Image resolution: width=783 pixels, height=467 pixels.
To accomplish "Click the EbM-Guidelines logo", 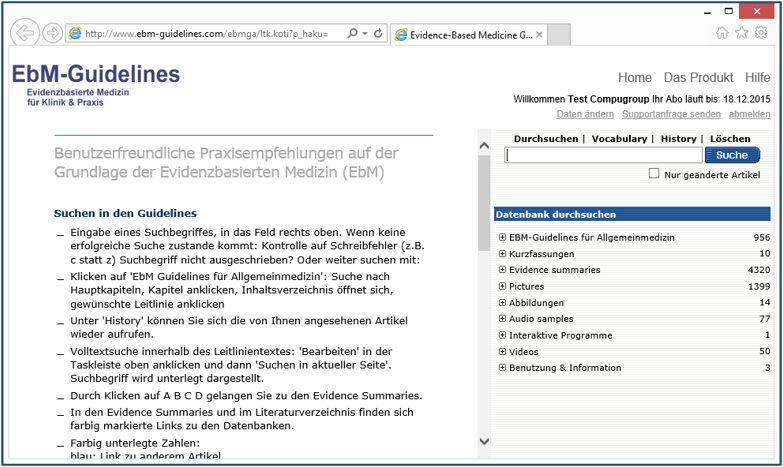I will [x=96, y=84].
